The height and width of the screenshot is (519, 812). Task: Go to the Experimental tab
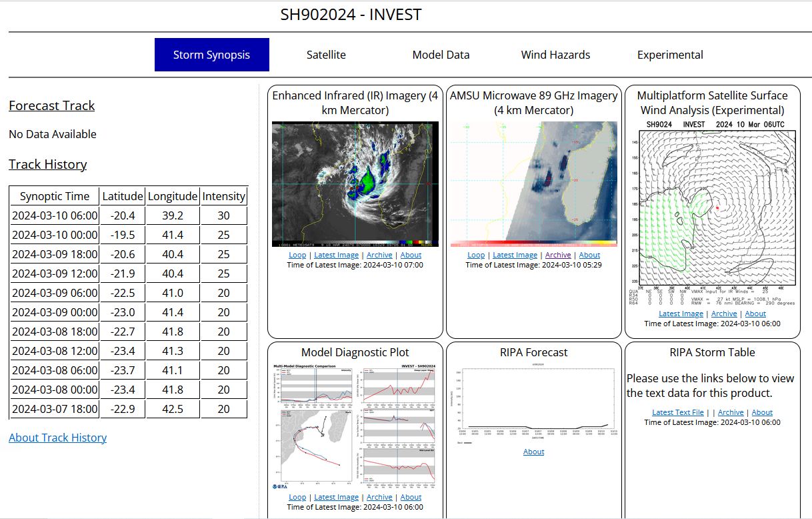(x=670, y=55)
